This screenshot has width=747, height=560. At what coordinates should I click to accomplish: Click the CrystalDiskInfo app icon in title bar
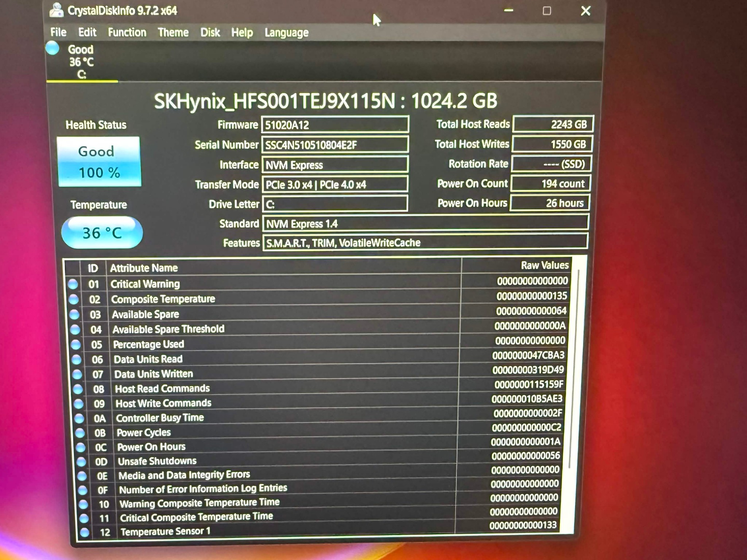[x=57, y=10]
